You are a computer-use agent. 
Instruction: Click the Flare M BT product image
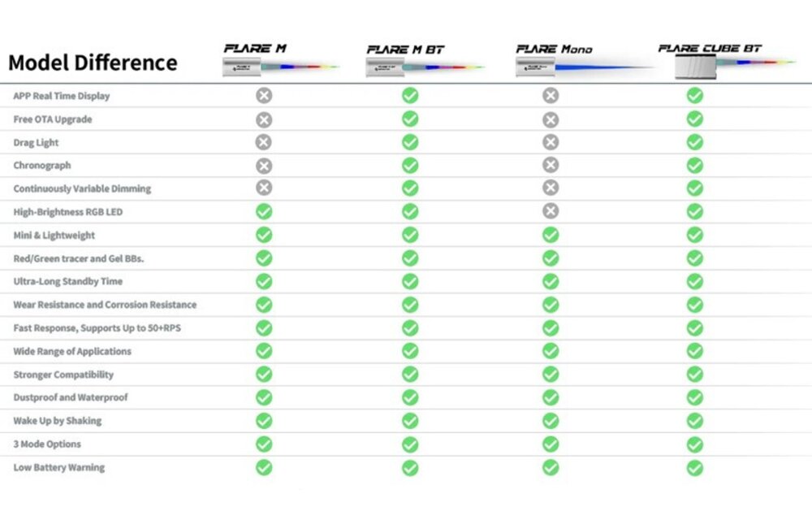pos(422,68)
